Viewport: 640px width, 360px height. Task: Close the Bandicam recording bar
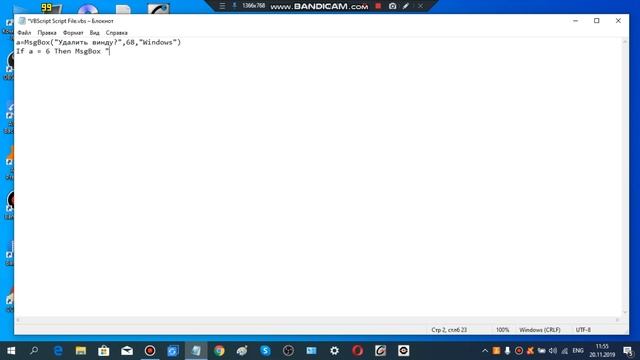(x=420, y=6)
